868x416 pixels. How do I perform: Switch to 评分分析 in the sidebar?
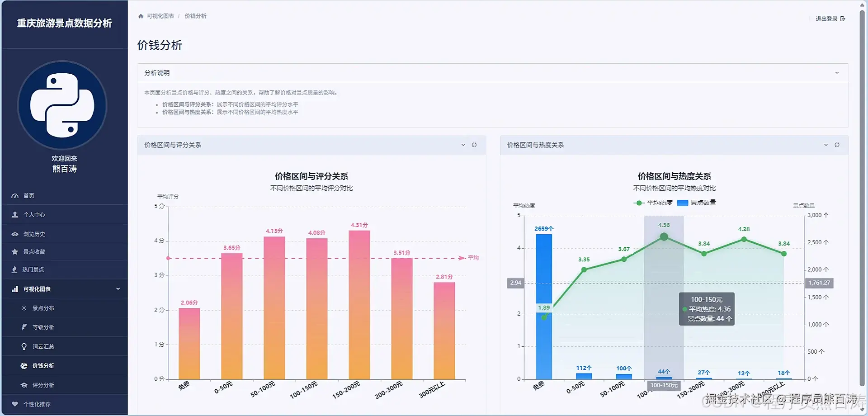pos(43,385)
